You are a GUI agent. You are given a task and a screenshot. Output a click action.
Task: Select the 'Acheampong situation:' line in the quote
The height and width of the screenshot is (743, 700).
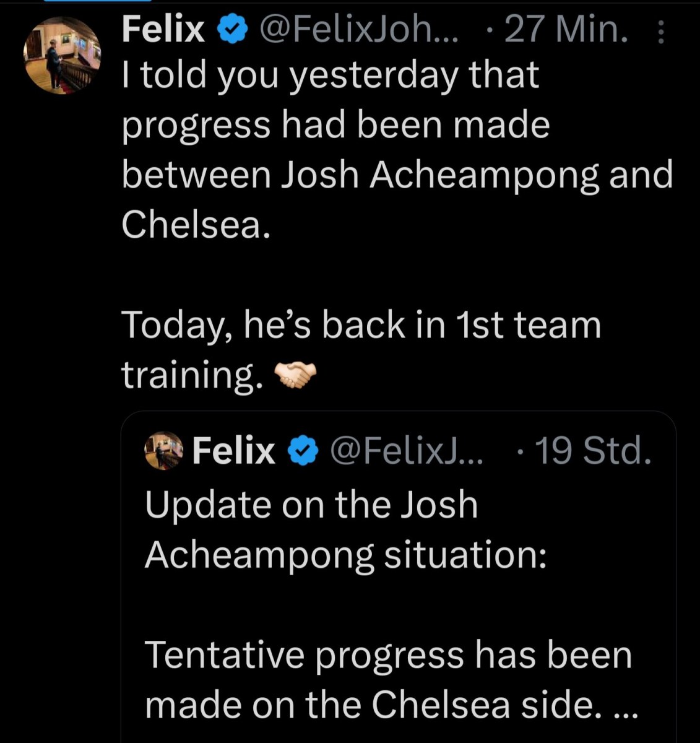[x=345, y=555]
